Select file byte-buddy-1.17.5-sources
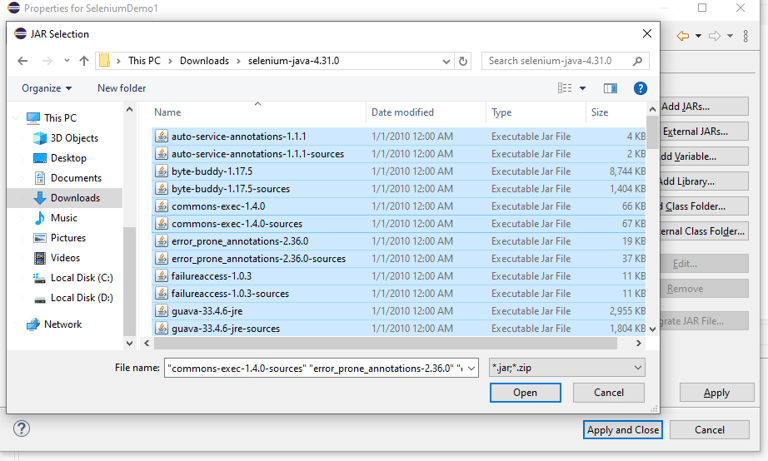The width and height of the screenshot is (768, 461). 230,189
